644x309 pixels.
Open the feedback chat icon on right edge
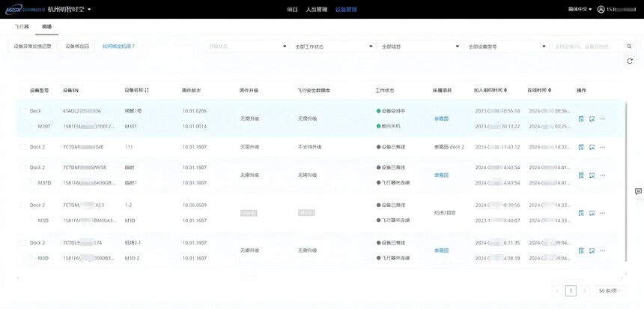(x=638, y=191)
